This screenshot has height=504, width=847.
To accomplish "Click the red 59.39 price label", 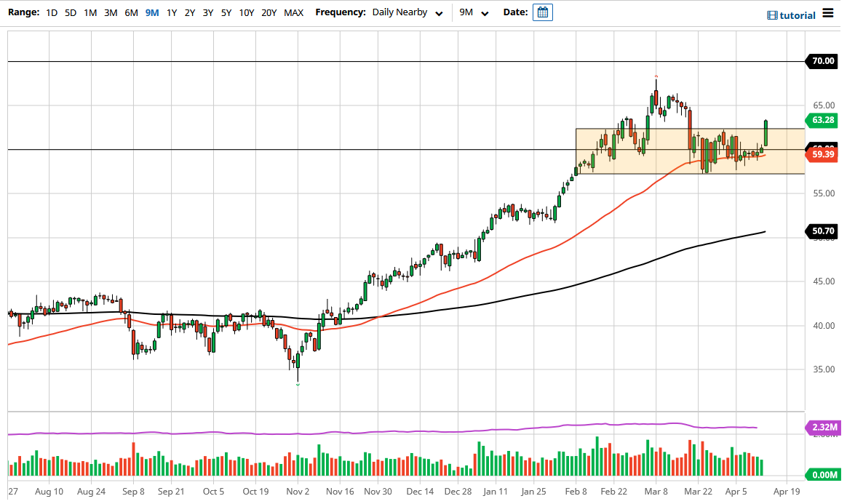I will (822, 153).
